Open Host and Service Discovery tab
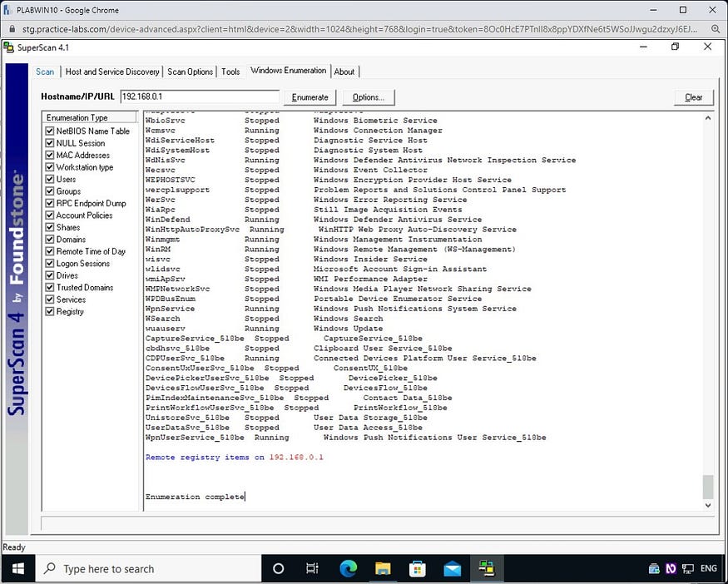The image size is (728, 584). coord(112,72)
